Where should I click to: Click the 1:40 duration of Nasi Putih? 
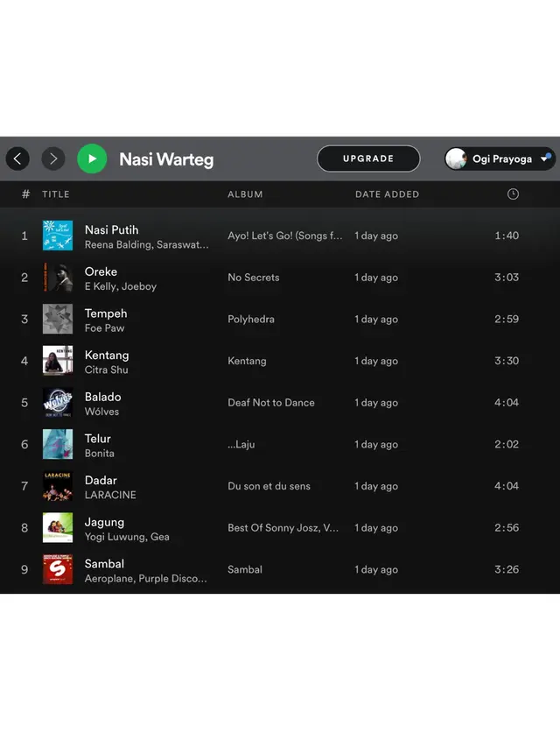click(x=507, y=236)
